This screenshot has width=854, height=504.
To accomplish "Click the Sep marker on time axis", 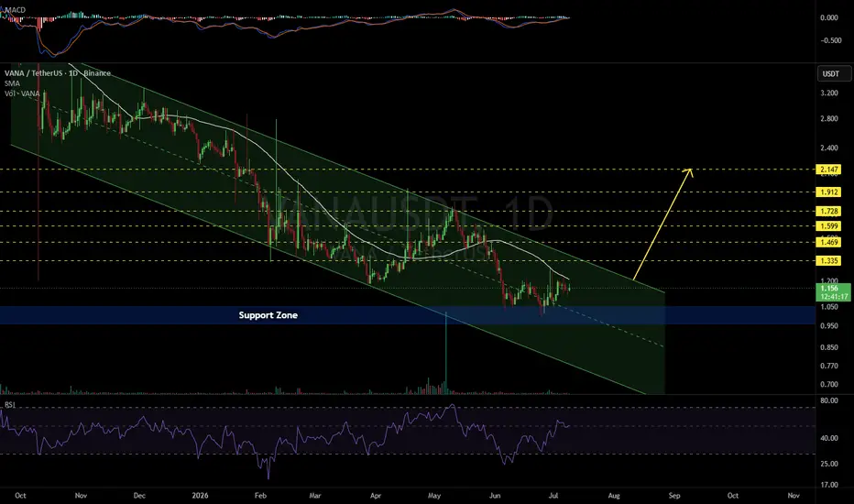I will point(674,495).
